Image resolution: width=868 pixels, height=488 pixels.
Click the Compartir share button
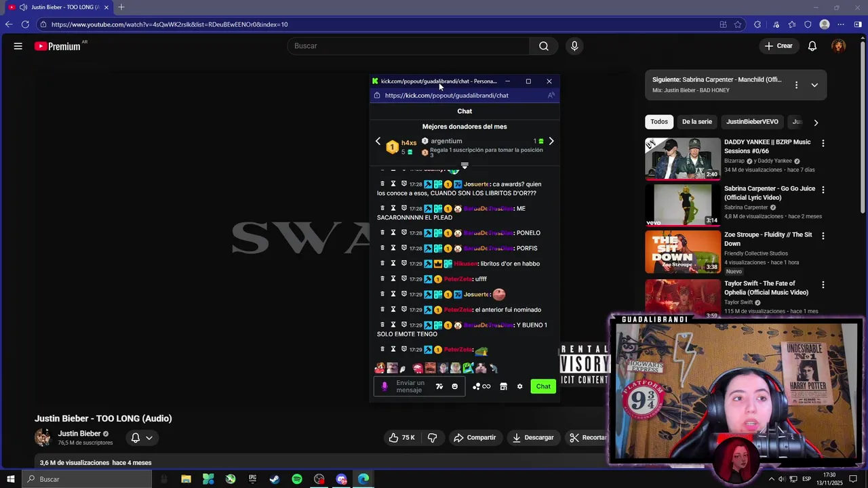point(475,438)
